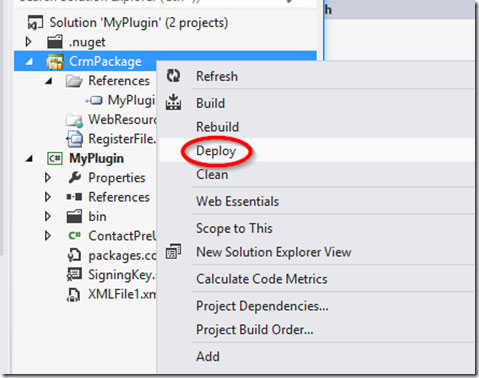The image size is (479, 378).
Task: Select References under CrmPackage
Action: click(x=119, y=81)
